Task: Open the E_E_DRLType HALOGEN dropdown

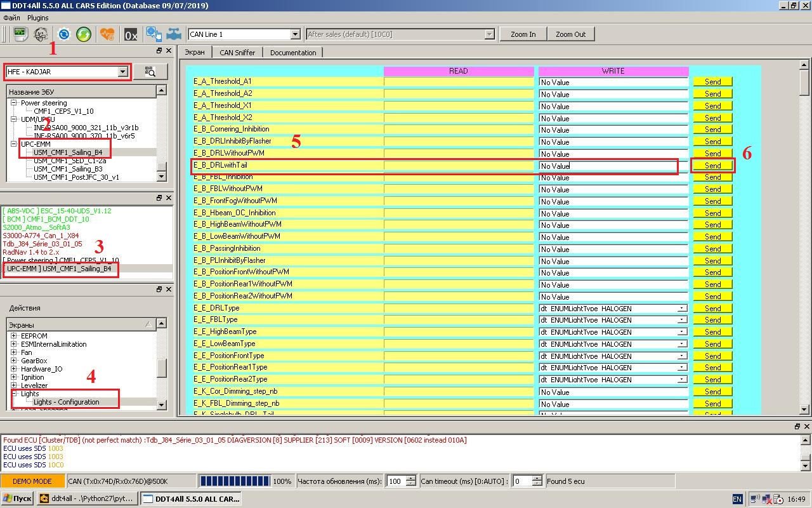Action: (681, 309)
